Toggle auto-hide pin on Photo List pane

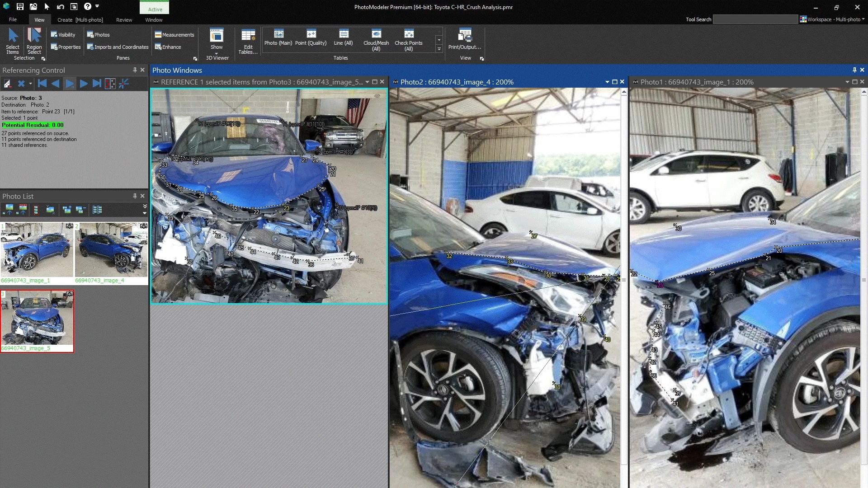coord(134,196)
